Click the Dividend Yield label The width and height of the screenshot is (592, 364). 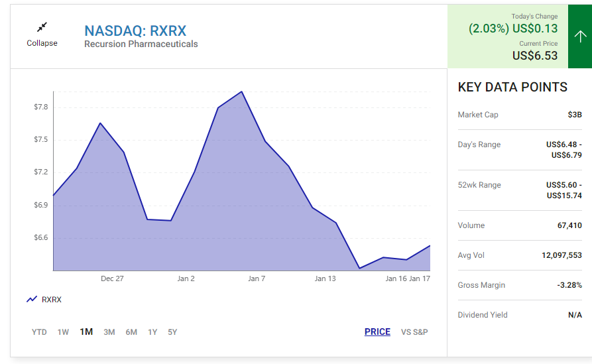pyautogui.click(x=483, y=315)
